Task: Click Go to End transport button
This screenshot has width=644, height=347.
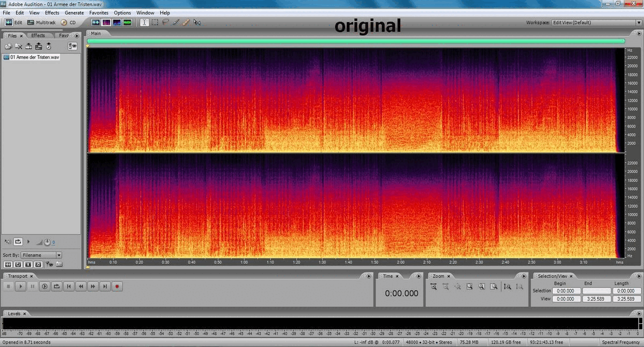Action: 105,287
